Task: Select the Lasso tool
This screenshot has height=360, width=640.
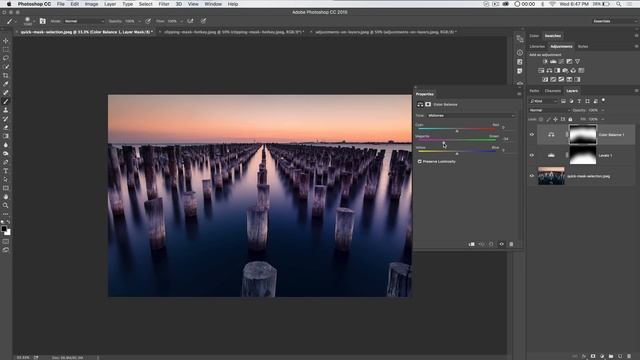Action: [6, 58]
